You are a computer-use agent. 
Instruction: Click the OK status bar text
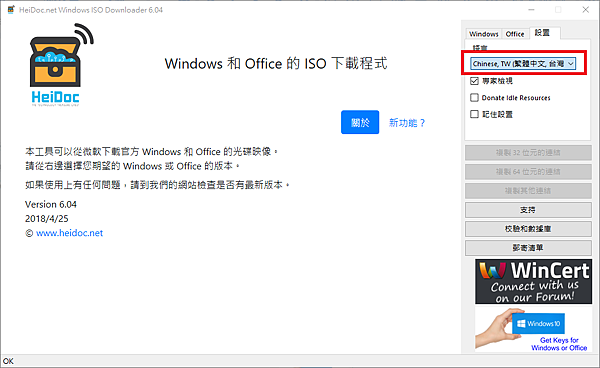(x=8, y=361)
